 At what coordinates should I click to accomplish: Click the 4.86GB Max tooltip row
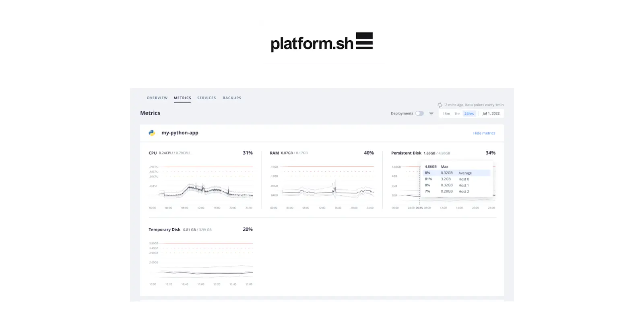[x=457, y=167]
